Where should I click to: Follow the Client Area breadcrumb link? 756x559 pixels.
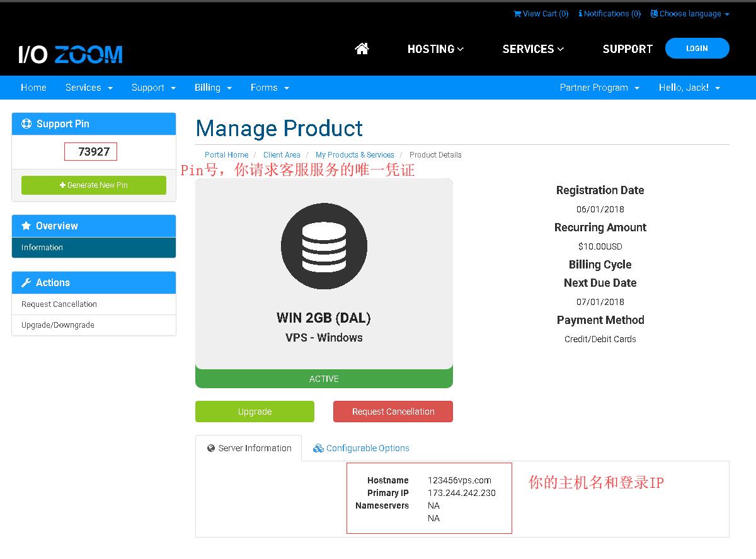(282, 154)
